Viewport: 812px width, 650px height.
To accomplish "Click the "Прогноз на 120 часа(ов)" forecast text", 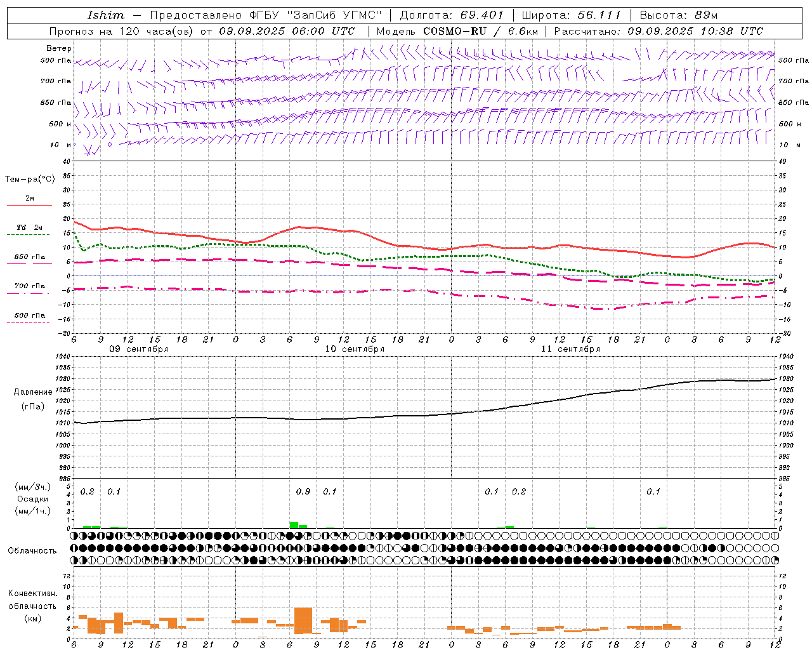I will [122, 31].
